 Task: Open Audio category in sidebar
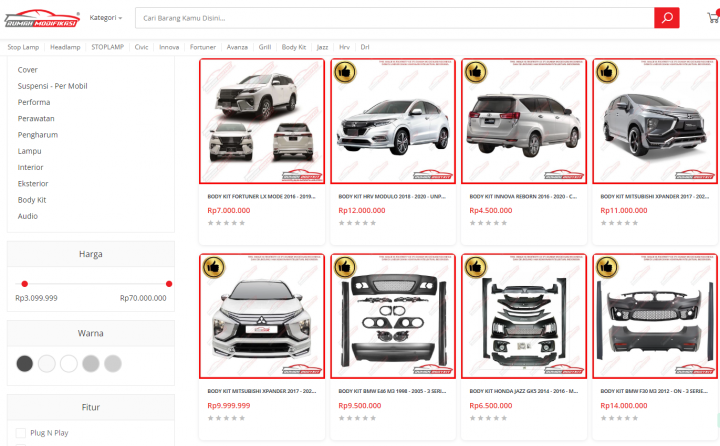(28, 216)
